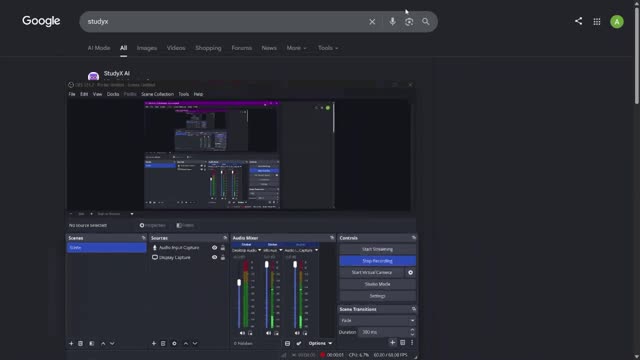Image resolution: width=640 pixels, height=360 pixels.
Task: Undock the Scene Transitions panel
Action: click(x=413, y=309)
